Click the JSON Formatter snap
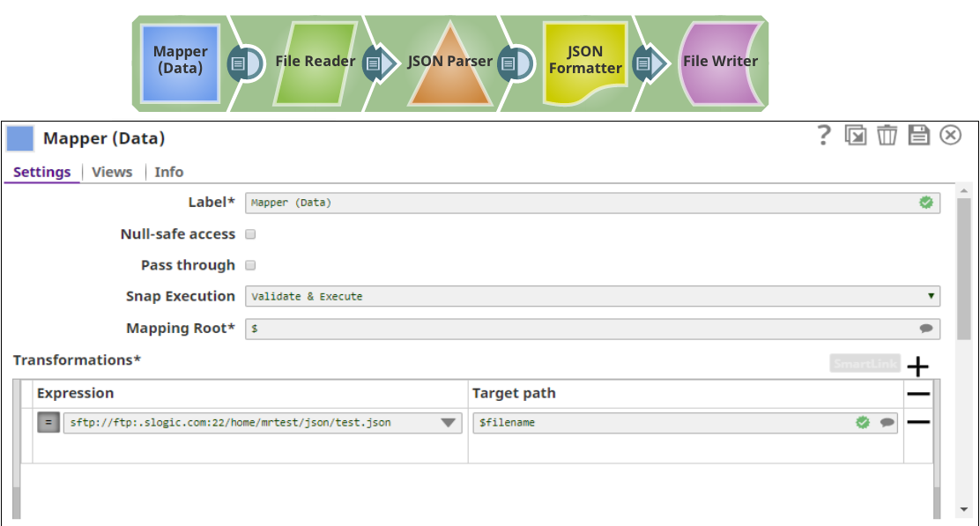Viewport: 980px width, 526px height. click(584, 62)
